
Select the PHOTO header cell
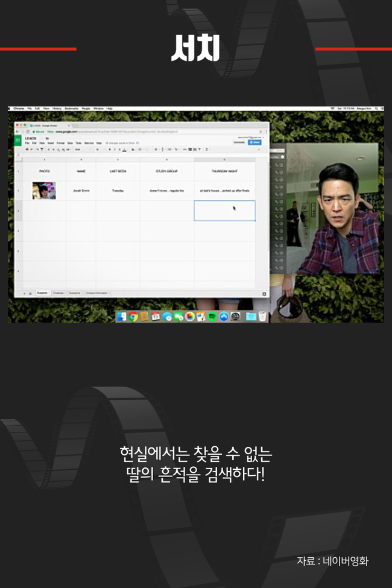pos(44,171)
